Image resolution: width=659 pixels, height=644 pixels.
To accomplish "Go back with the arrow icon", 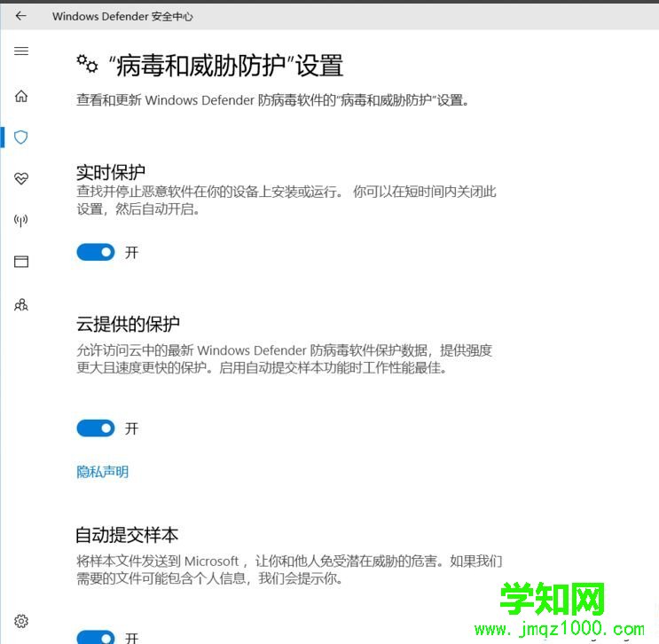I will pyautogui.click(x=20, y=16).
